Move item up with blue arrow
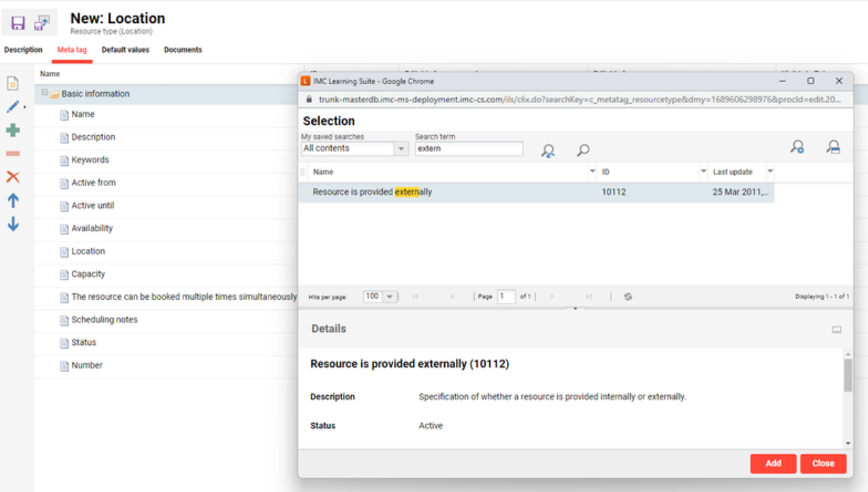 (x=13, y=201)
